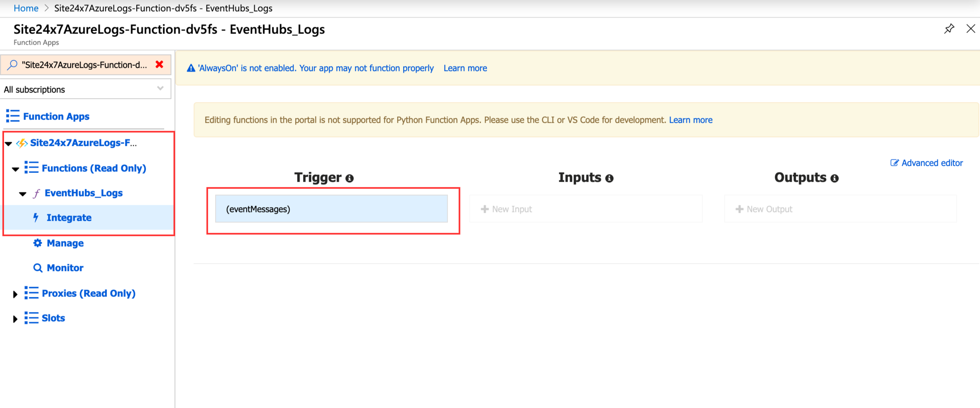Image resolution: width=980 pixels, height=408 pixels.
Task: Click Learn more about AlwaysOn
Action: click(x=465, y=68)
